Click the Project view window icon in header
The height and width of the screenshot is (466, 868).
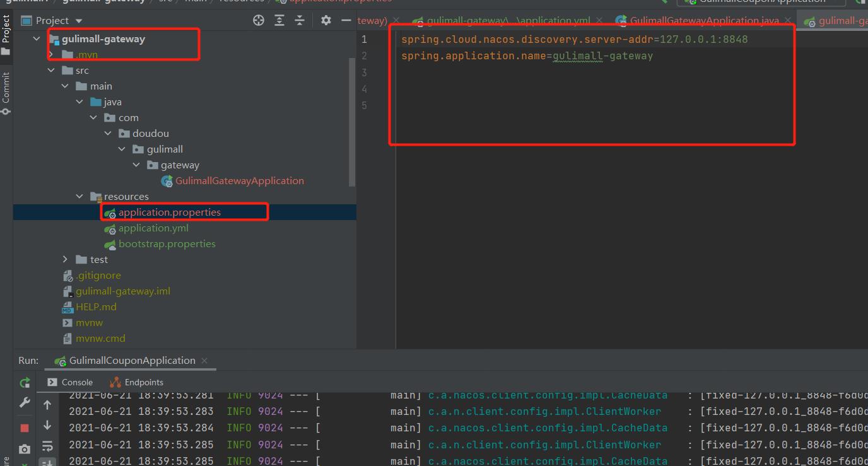[x=26, y=21]
